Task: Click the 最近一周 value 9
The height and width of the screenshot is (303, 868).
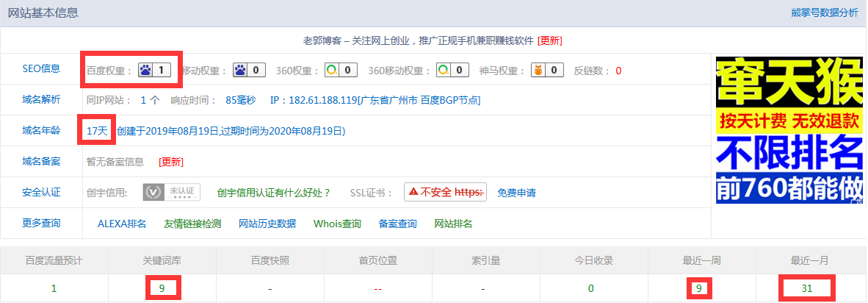Action: 699,288
